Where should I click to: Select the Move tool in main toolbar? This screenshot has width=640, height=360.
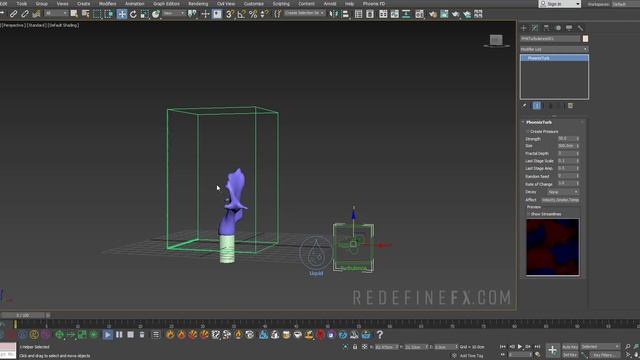click(x=122, y=14)
